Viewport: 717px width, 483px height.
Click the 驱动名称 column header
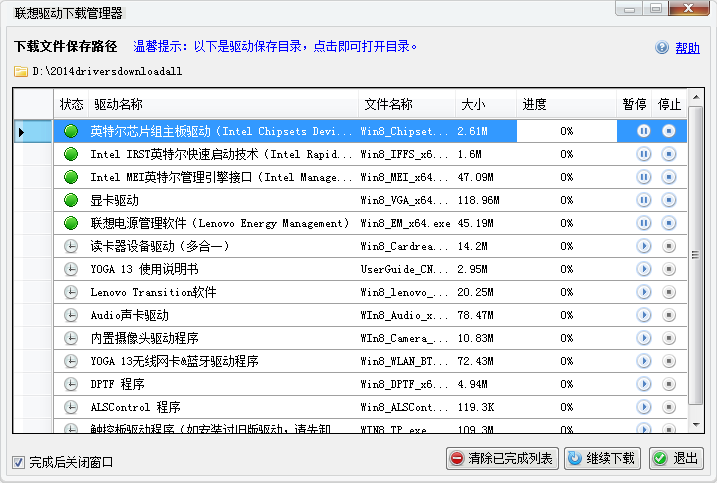[224, 104]
